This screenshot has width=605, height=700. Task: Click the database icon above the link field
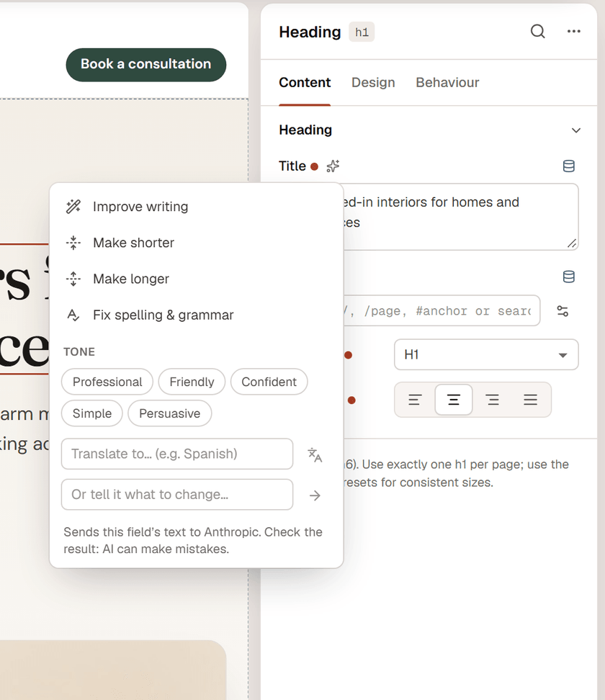(x=569, y=277)
